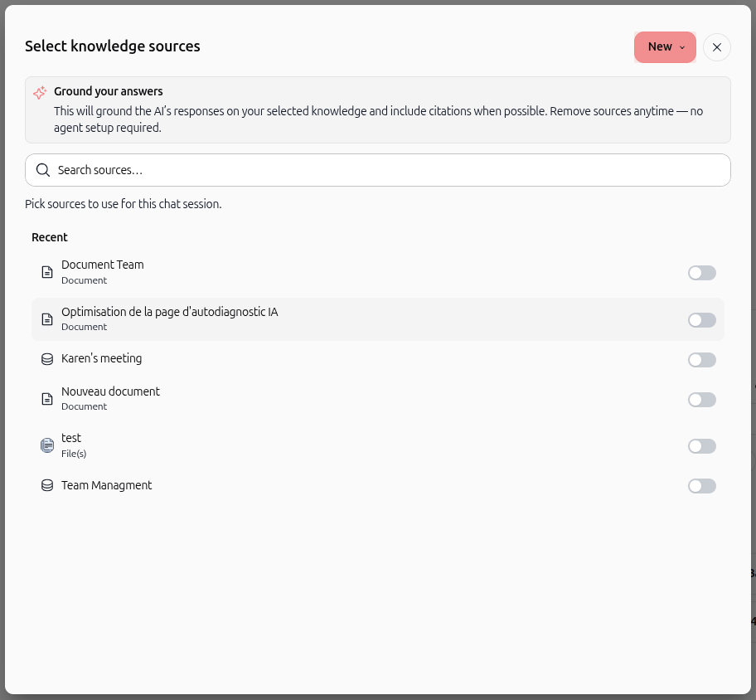
Task: Toggle on Optimisation de la page d'autodiagnostic IA
Action: tap(701, 320)
